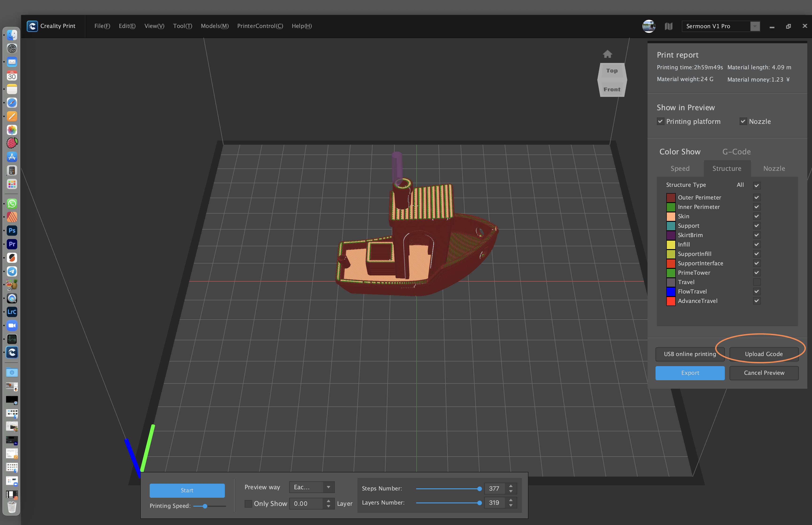Click the Top face of view cube
The width and height of the screenshot is (812, 525).
(x=612, y=71)
